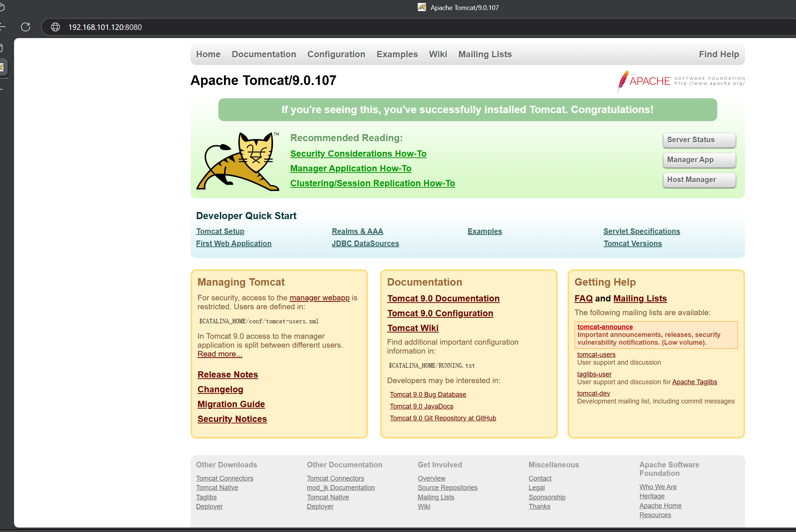
Task: Open the JDBC DataSources link
Action: point(365,243)
